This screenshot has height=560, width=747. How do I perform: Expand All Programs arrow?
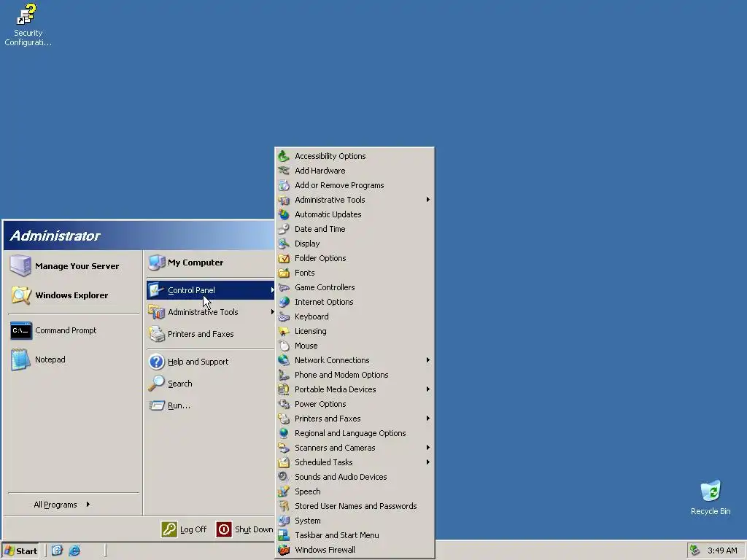tap(88, 505)
